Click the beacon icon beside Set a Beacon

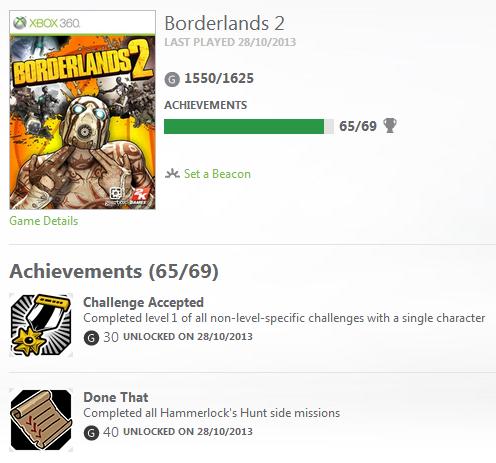172,174
